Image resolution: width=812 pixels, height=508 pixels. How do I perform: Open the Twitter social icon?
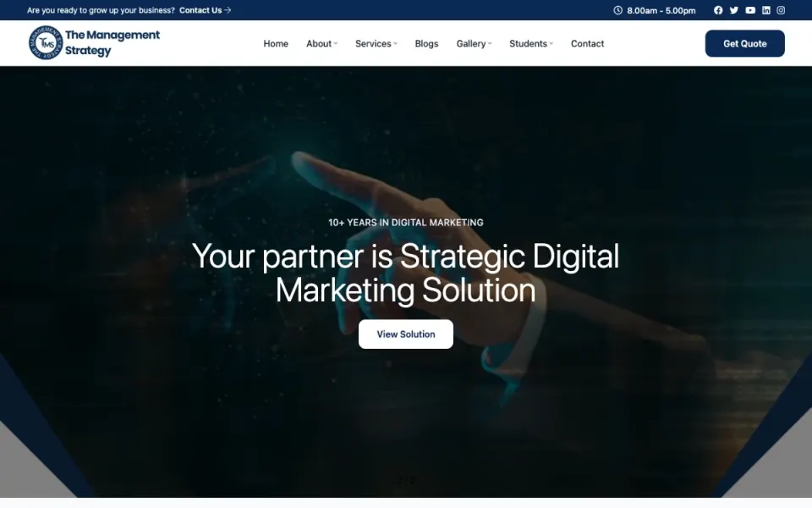pyautogui.click(x=734, y=10)
